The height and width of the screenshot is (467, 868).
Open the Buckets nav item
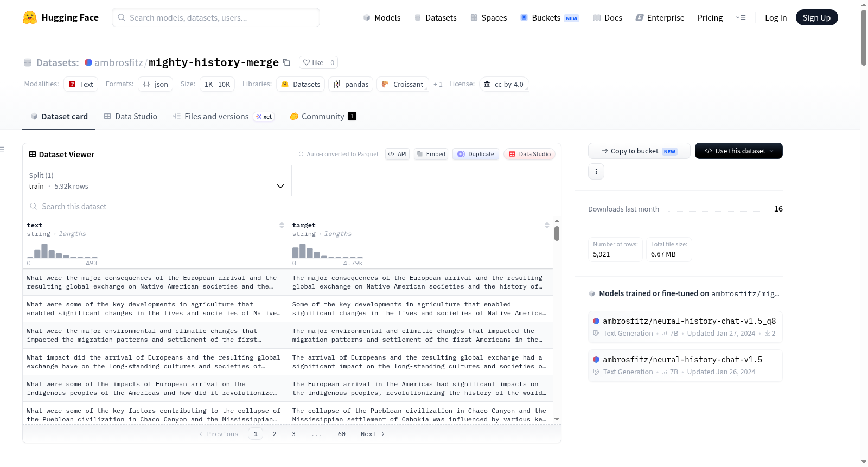point(550,17)
